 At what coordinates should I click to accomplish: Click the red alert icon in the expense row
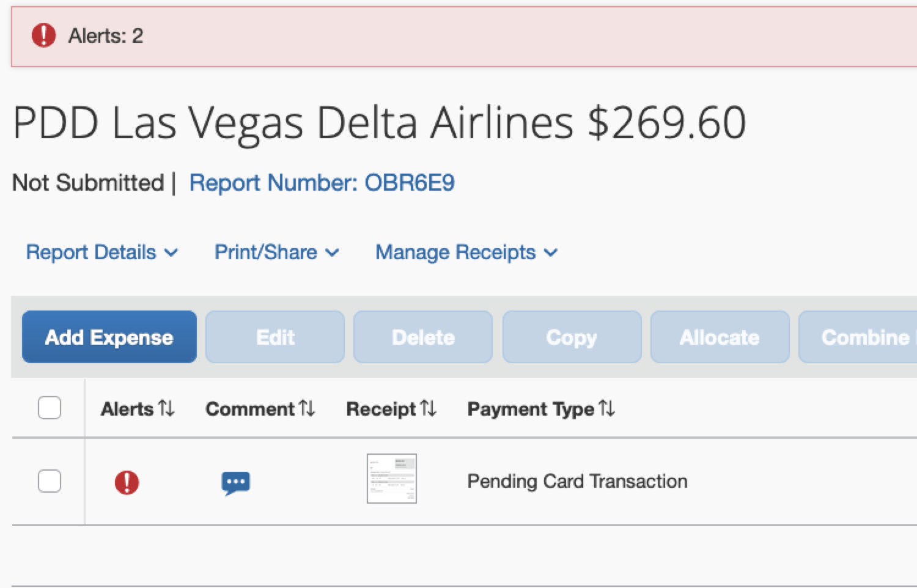point(127,482)
